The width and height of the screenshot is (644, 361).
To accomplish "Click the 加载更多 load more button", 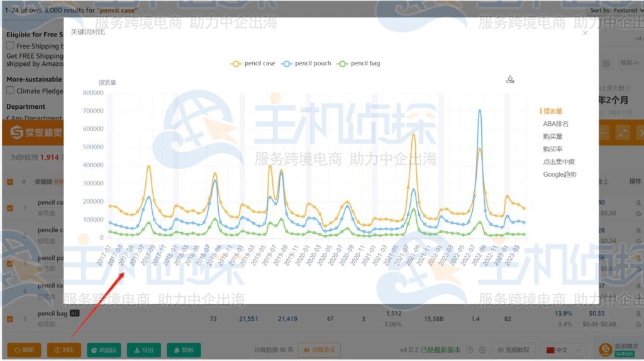I will click(319, 350).
